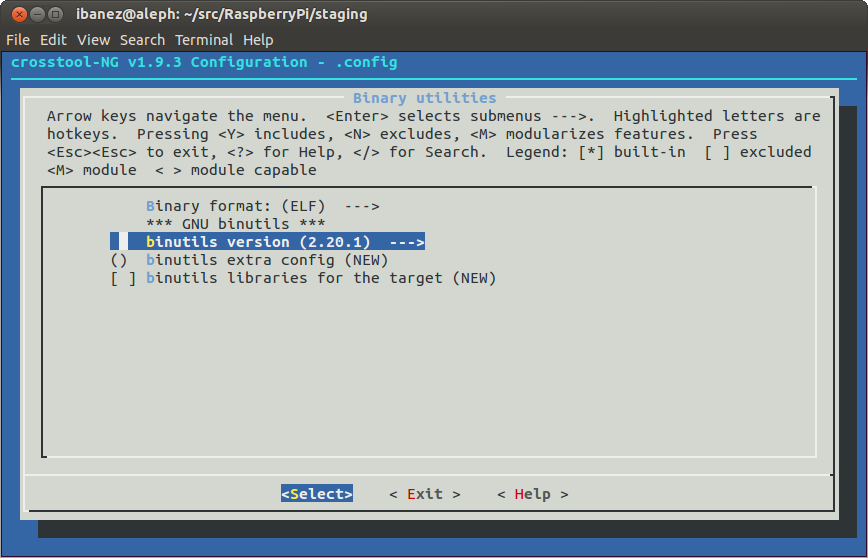Viewport: 868px width, 558px height.
Task: Minimize the terminal window
Action: coord(37,14)
